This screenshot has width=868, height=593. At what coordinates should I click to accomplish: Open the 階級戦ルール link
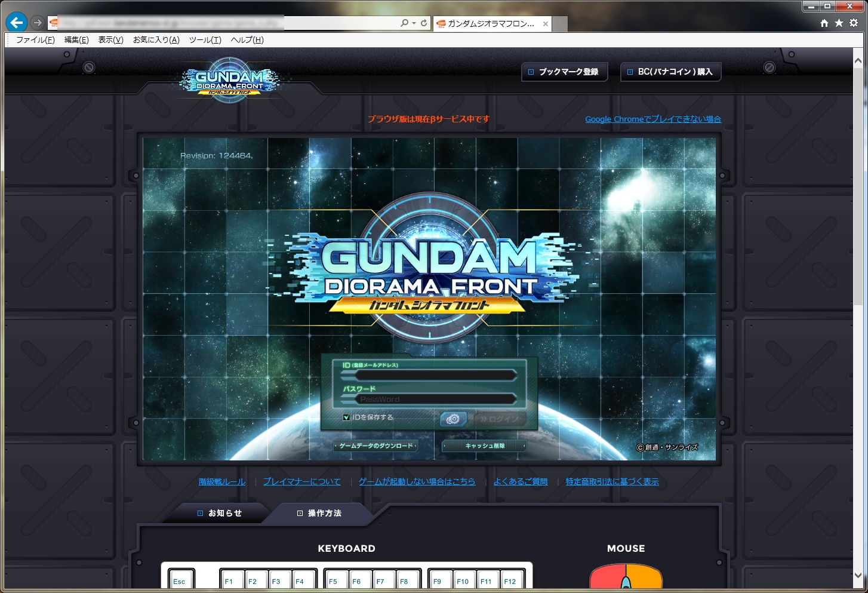(x=222, y=482)
